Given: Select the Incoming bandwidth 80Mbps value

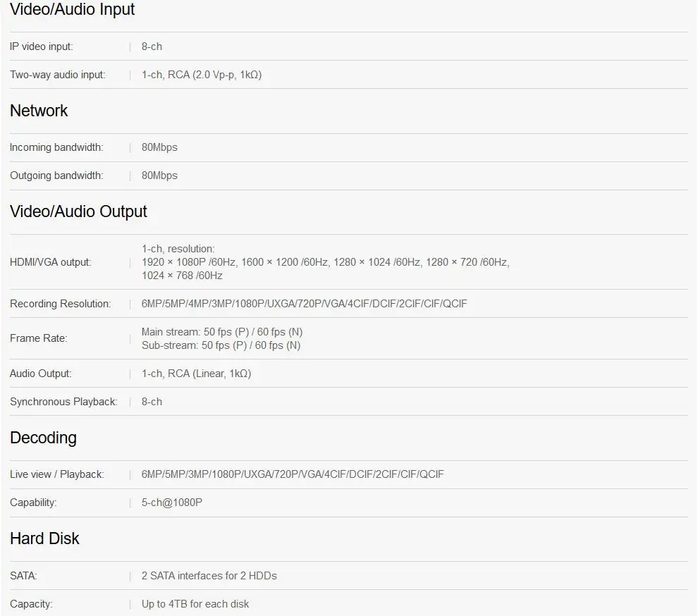Looking at the screenshot, I should 159,147.
